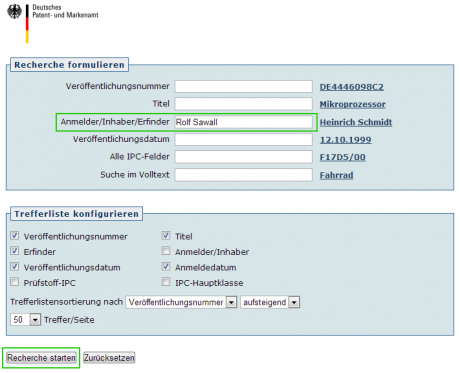Enable the IPC-Hauptklasse checkbox
Viewport: 460px width, 373px height.
click(x=166, y=282)
